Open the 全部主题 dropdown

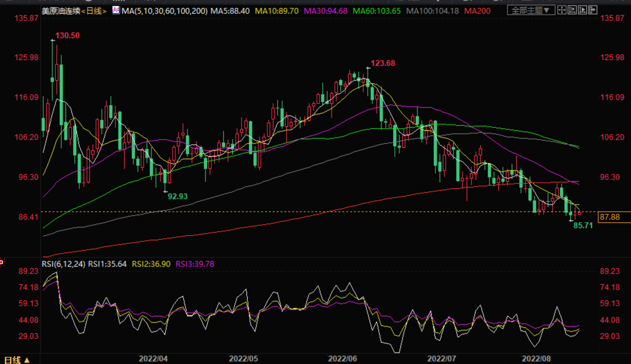[x=531, y=10]
